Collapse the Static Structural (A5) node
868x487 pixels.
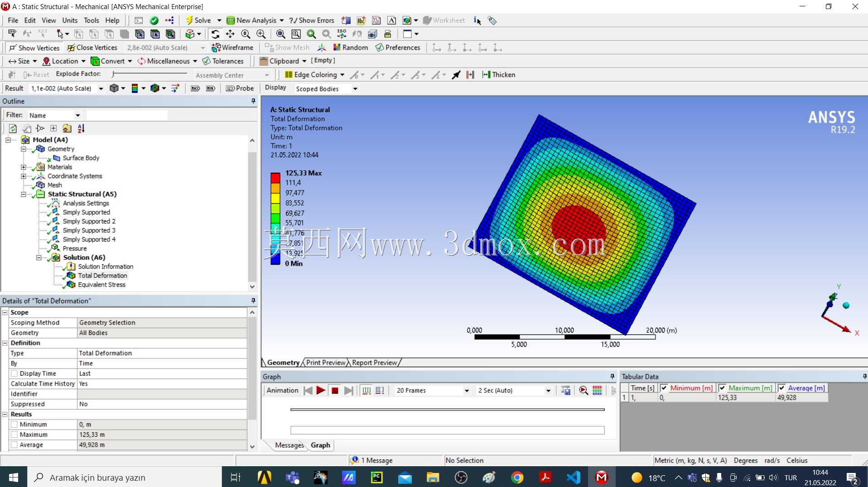click(24, 194)
